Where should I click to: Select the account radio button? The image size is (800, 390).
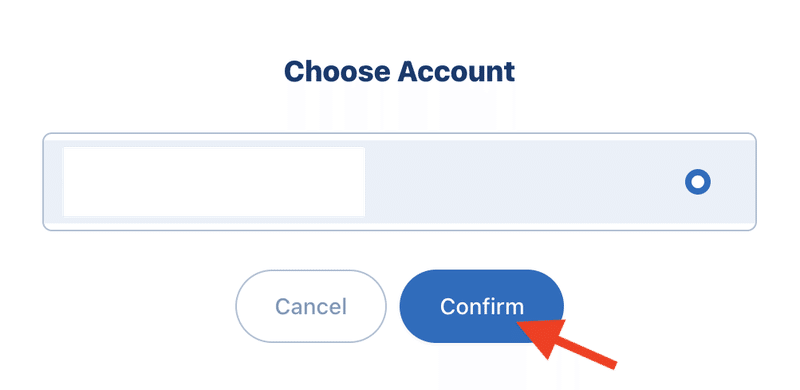tap(697, 182)
